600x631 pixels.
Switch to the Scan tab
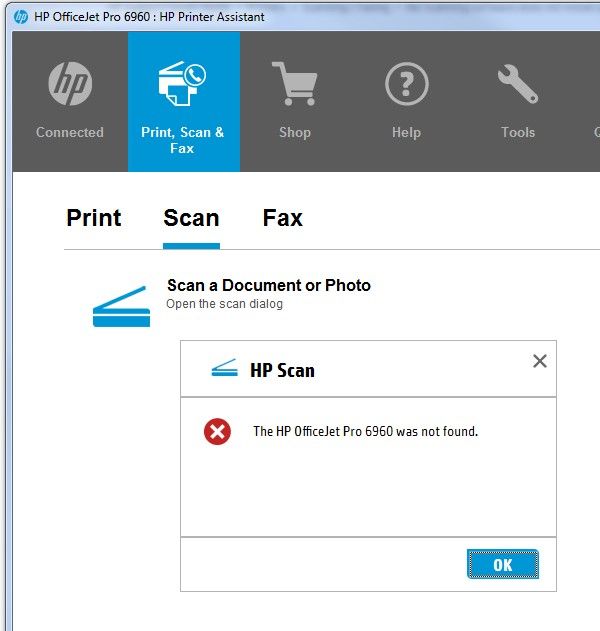191,218
